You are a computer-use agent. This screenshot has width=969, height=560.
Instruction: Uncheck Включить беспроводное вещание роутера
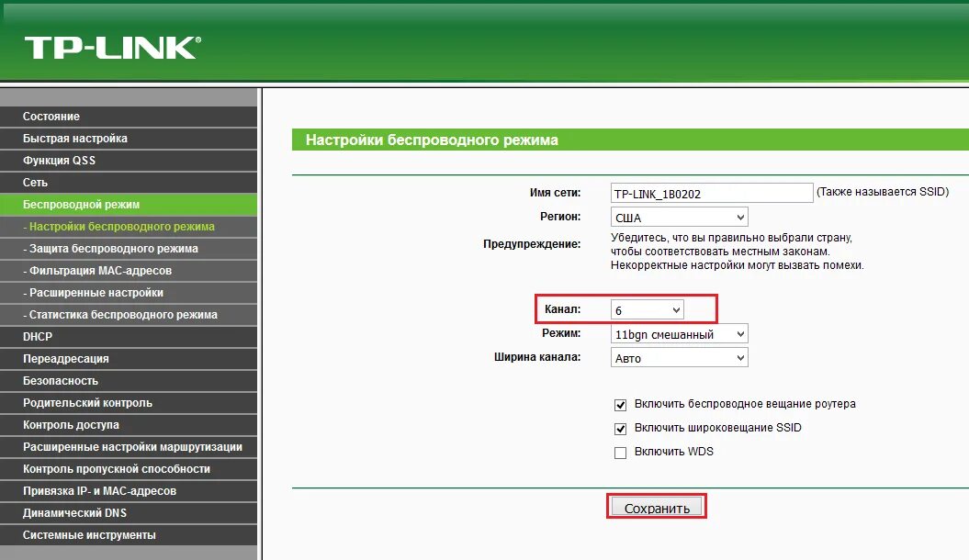pos(621,405)
